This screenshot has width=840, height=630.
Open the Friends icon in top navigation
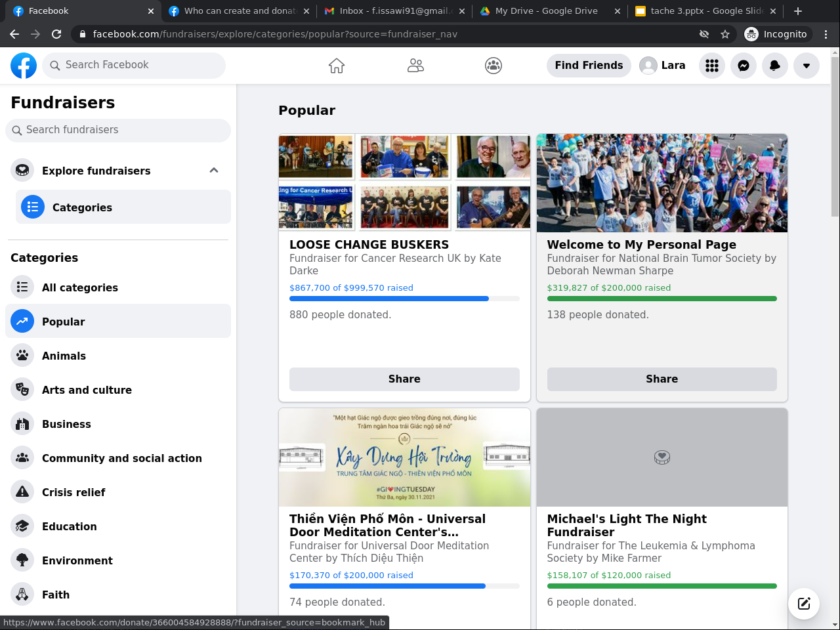pos(415,66)
